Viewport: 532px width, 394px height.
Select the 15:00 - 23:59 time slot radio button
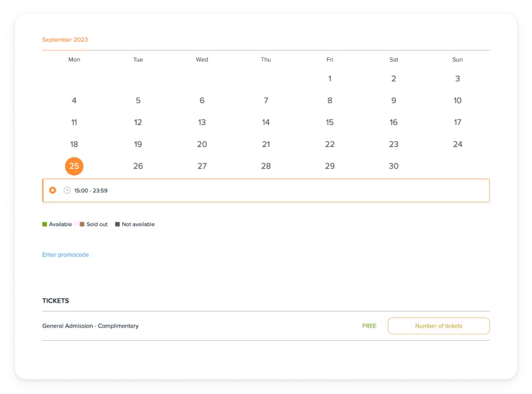point(53,190)
